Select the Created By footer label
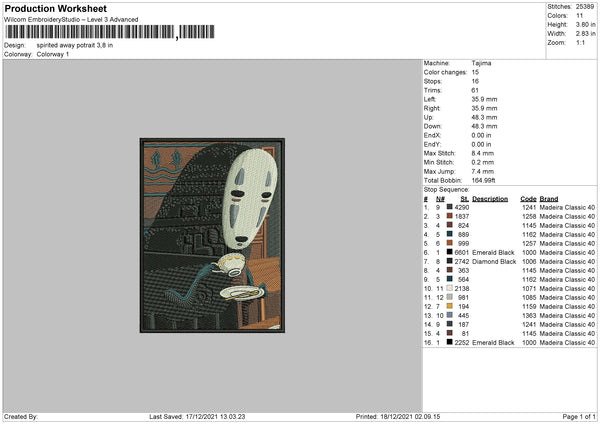600x424 pixels. 21,417
